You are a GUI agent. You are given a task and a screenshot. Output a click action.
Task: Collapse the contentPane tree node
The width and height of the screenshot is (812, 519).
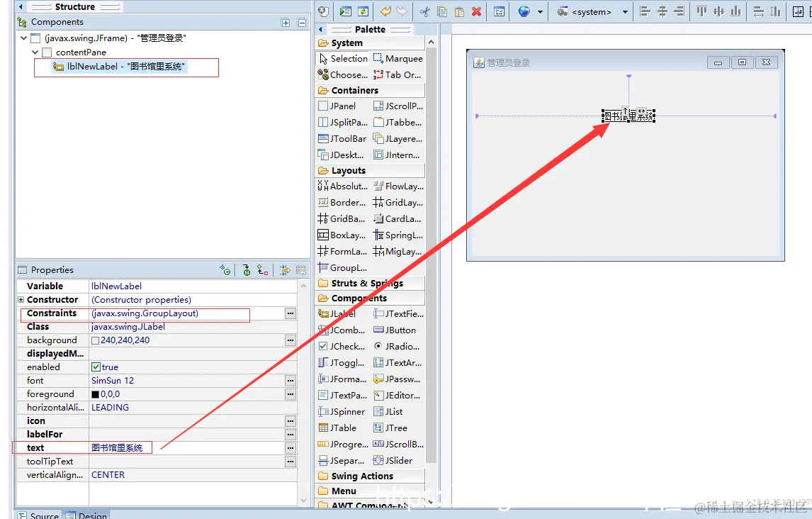35,52
